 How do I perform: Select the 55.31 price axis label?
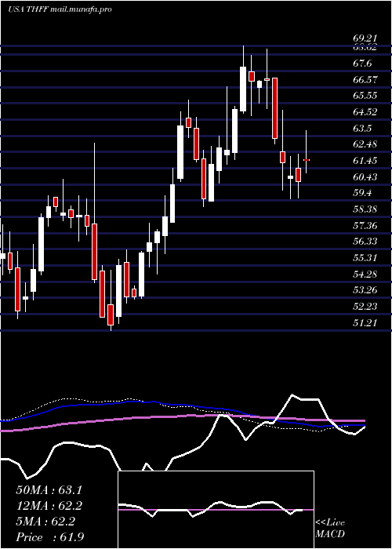pyautogui.click(x=365, y=258)
